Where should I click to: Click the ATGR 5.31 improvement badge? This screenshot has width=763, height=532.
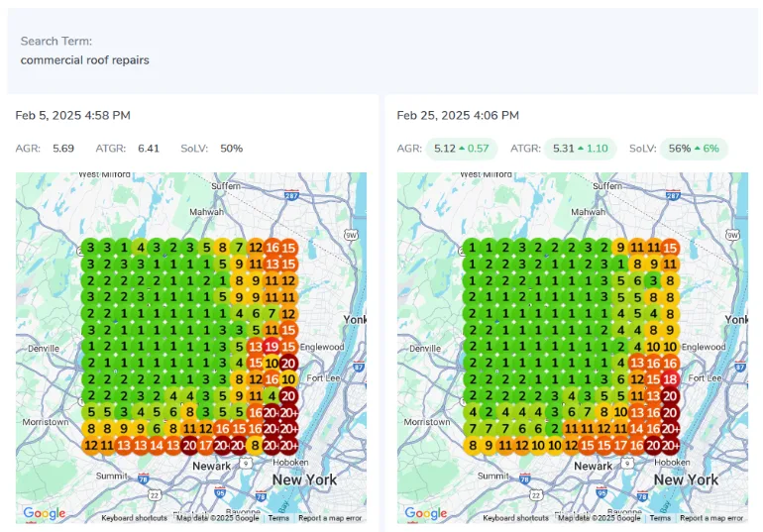(580, 149)
